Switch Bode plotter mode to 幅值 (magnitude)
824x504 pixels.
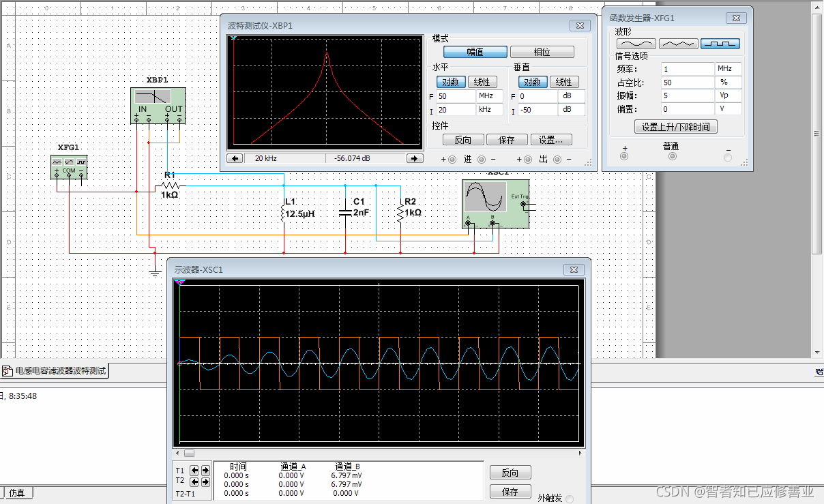(475, 52)
